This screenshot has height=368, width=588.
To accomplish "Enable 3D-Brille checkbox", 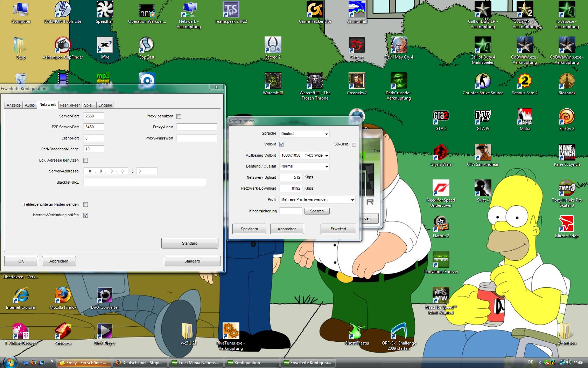I will (354, 144).
